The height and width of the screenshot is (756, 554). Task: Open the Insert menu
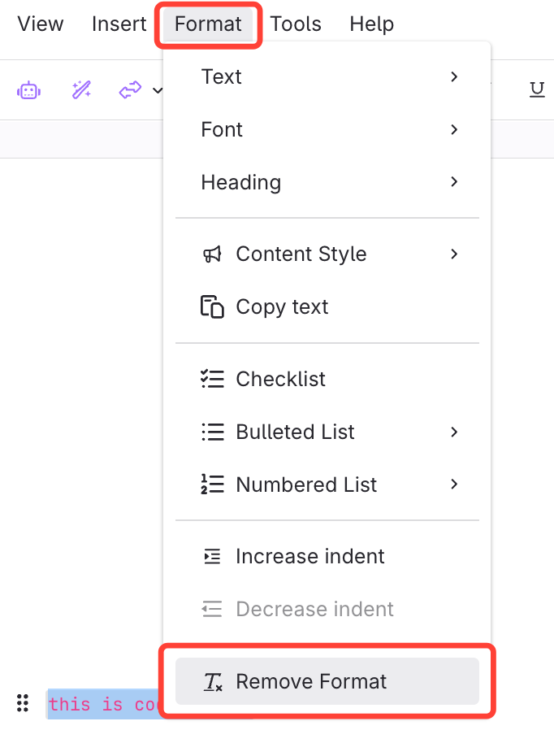click(119, 24)
